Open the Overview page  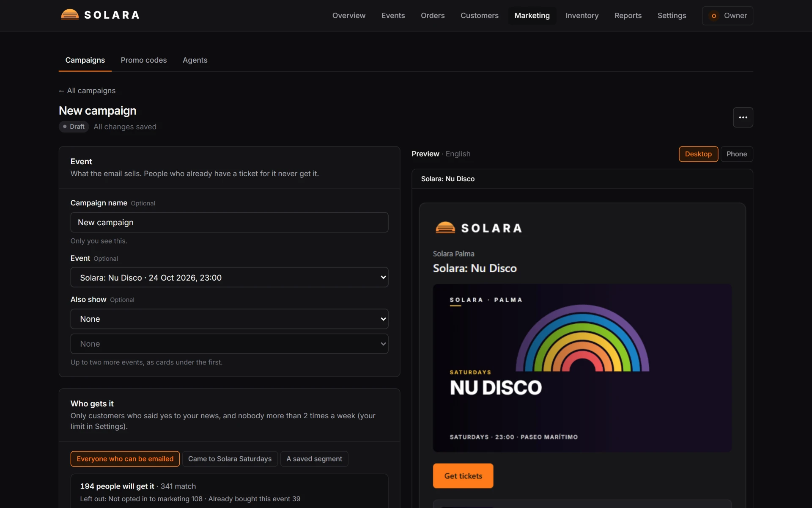[x=348, y=16]
